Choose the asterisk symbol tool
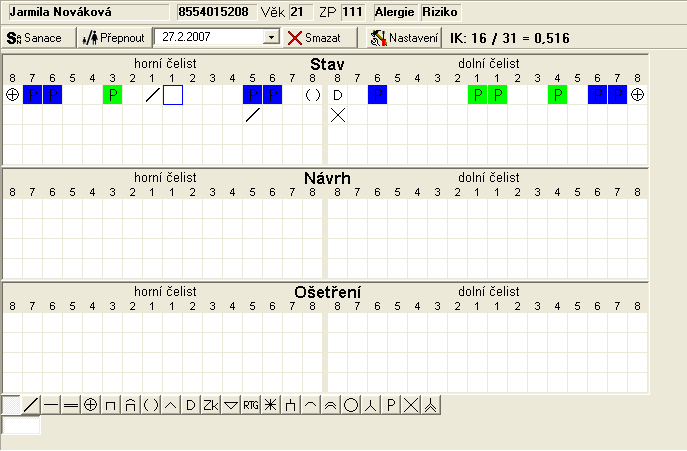 point(270,405)
